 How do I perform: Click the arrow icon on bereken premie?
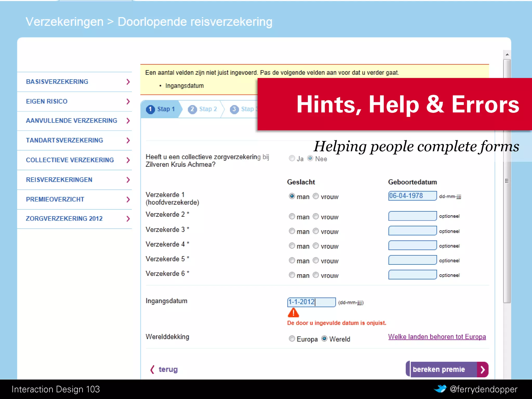click(483, 369)
